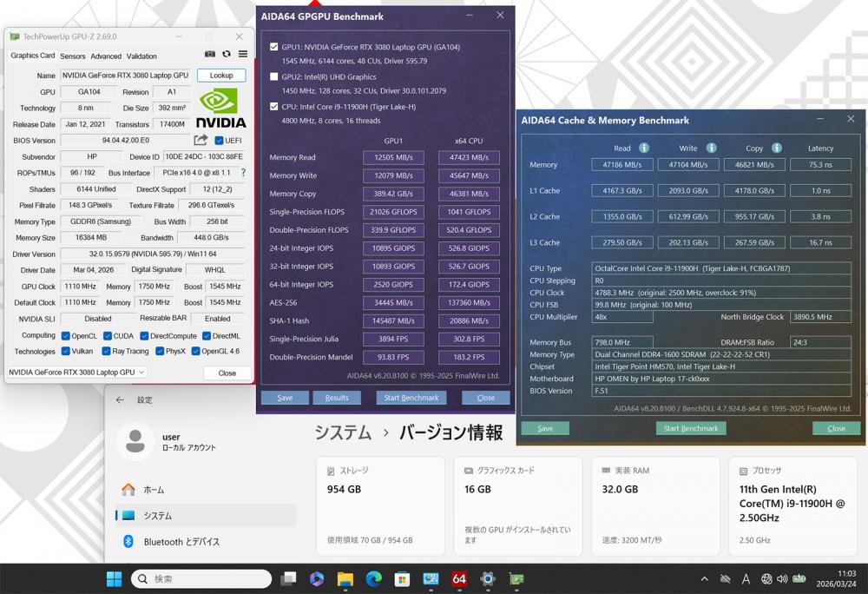868x594 pixels.
Task: Open the Windows Start button
Action: coord(114,579)
